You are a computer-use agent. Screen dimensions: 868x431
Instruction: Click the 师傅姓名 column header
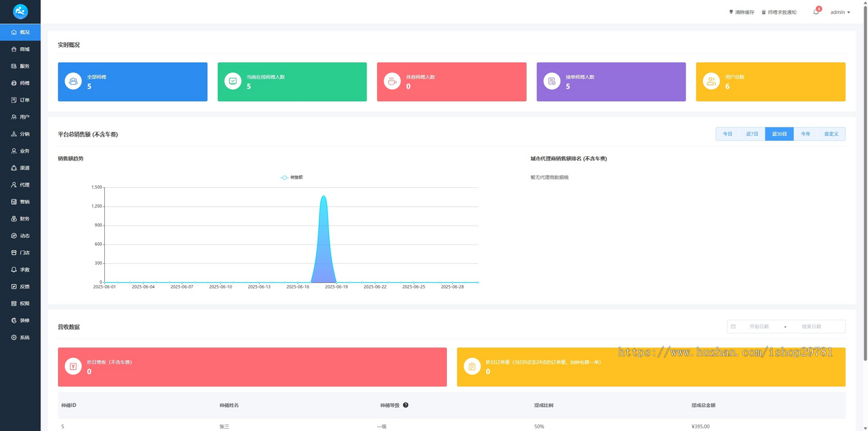tap(229, 405)
